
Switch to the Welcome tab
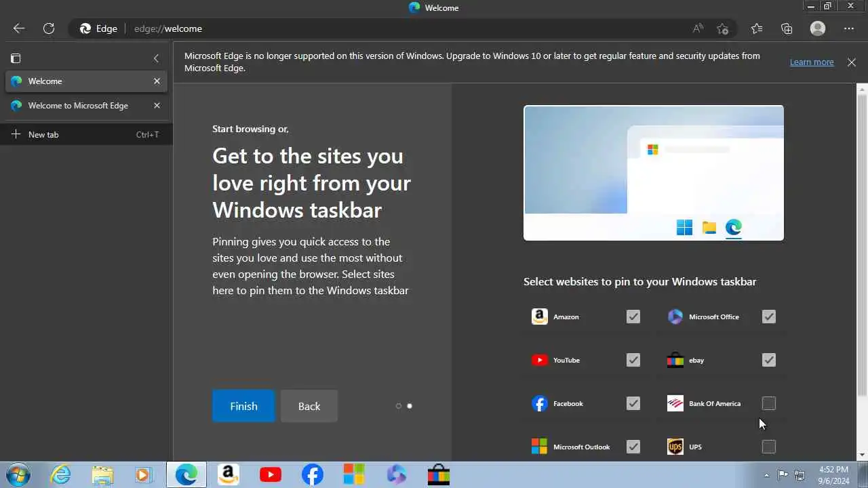click(86, 81)
